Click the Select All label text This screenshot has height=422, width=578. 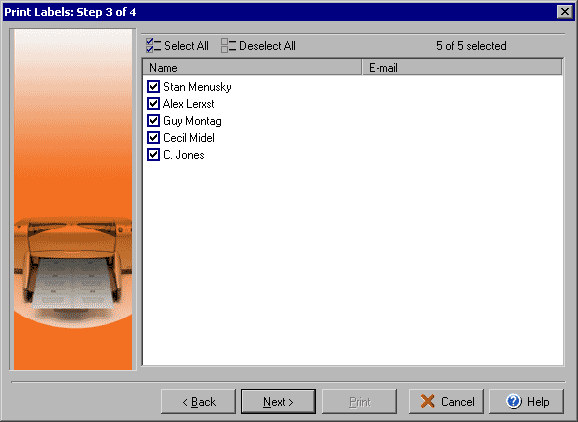click(186, 46)
